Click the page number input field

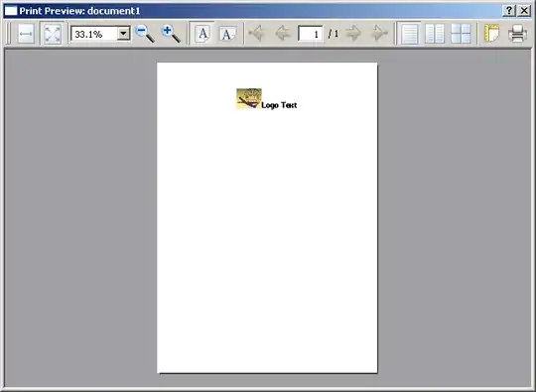tap(310, 34)
